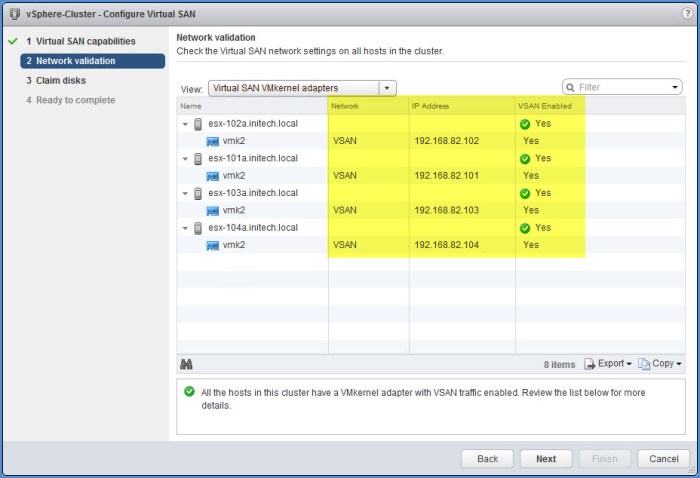Click the host icon for esx-101a.initech.local

(x=198, y=159)
